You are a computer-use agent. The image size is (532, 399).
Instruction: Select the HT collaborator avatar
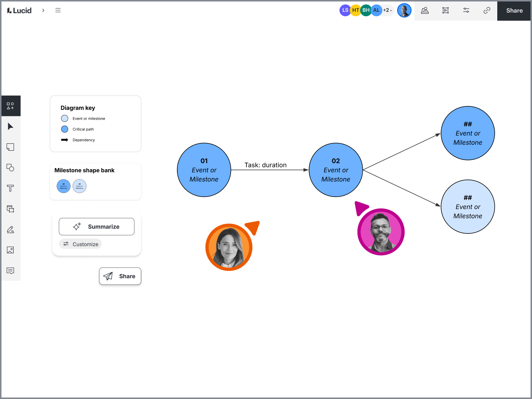355,10
